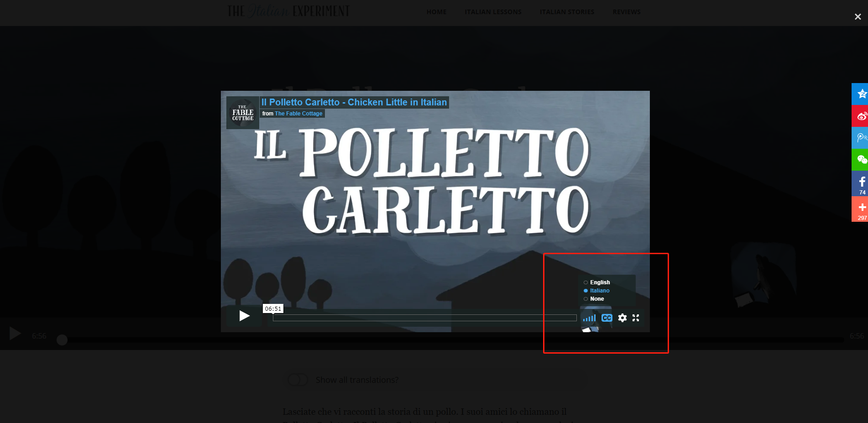The height and width of the screenshot is (423, 868).
Task: Select English subtitles
Action: tap(599, 282)
